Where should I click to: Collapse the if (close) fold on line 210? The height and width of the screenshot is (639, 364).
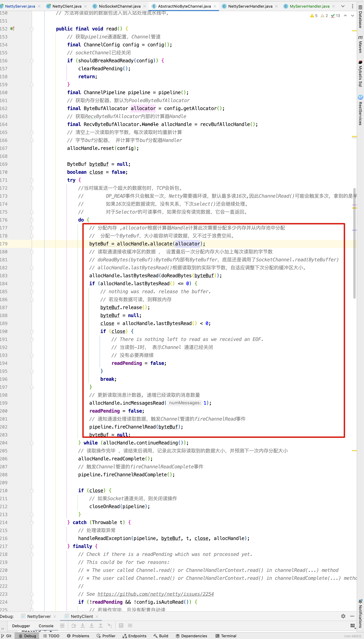click(x=32, y=491)
